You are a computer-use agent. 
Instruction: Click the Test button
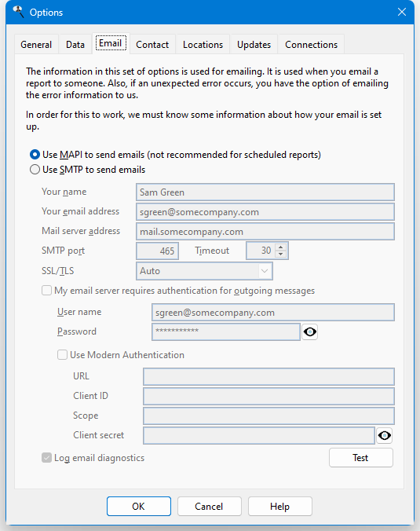(361, 458)
